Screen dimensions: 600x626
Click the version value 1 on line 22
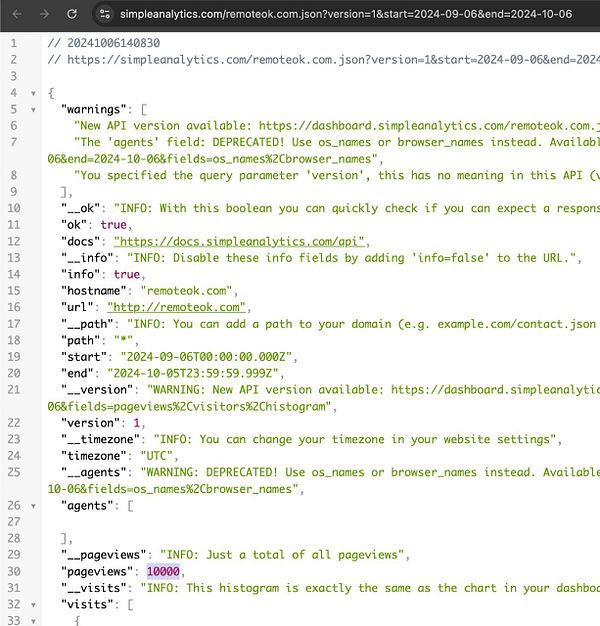point(137,423)
